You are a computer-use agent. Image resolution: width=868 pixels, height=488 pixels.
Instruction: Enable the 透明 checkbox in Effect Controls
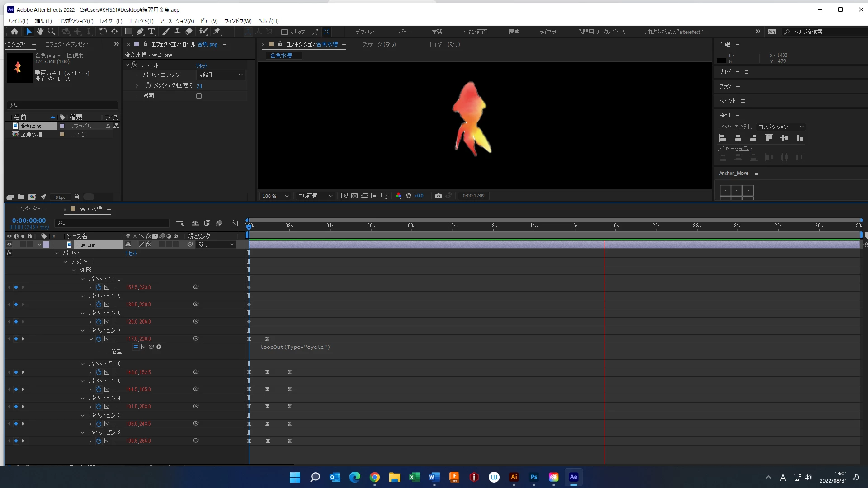coord(199,96)
